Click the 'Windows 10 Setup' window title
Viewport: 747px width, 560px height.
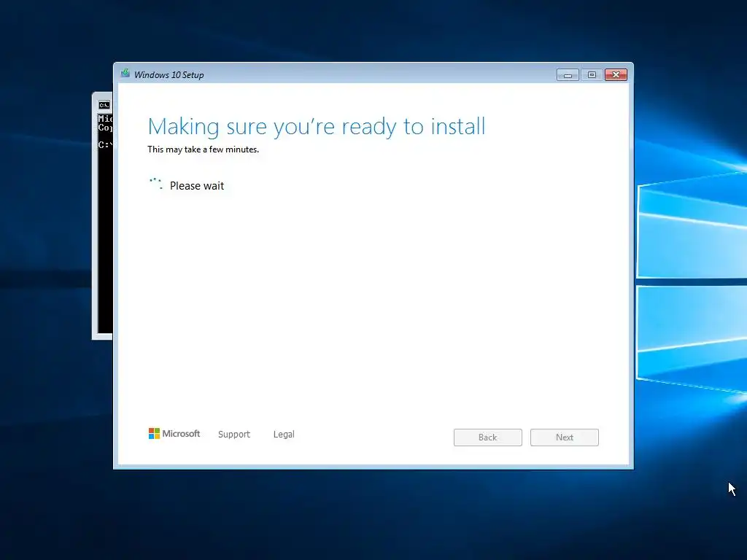(169, 75)
